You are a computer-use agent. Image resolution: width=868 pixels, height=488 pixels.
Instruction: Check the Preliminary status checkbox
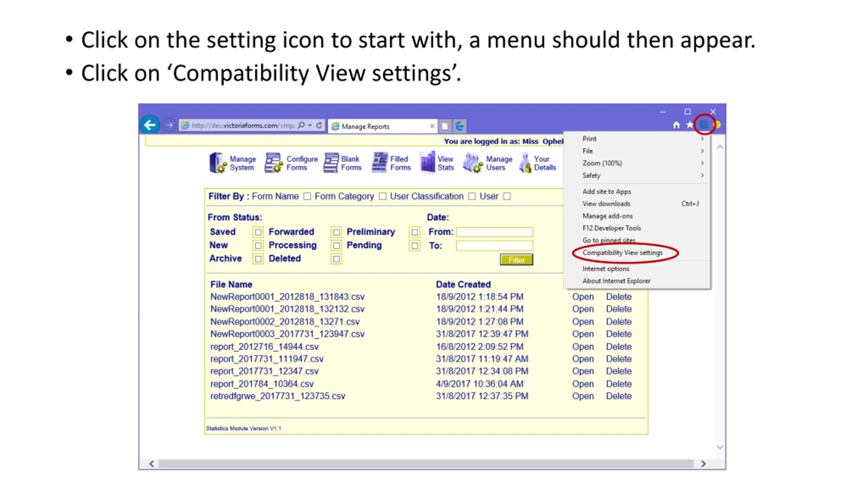point(414,232)
